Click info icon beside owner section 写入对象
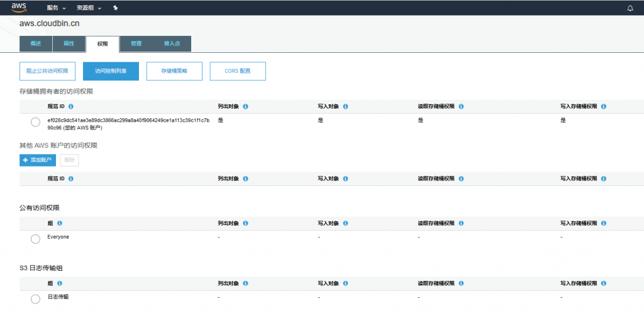The width and height of the screenshot is (644, 328). [x=345, y=107]
